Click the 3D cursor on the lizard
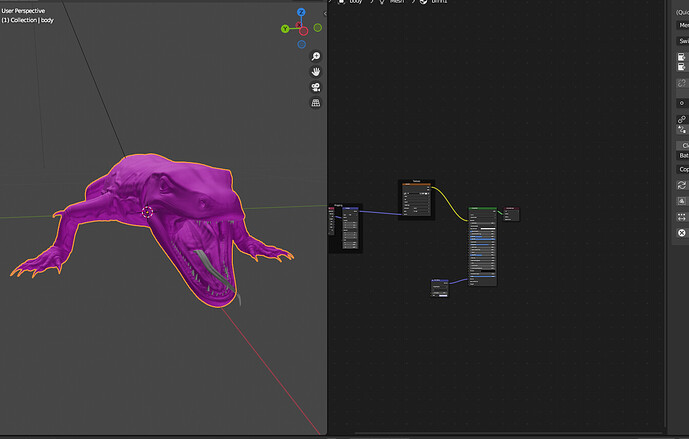Screen dimensions: 689x439 [x=147, y=212]
